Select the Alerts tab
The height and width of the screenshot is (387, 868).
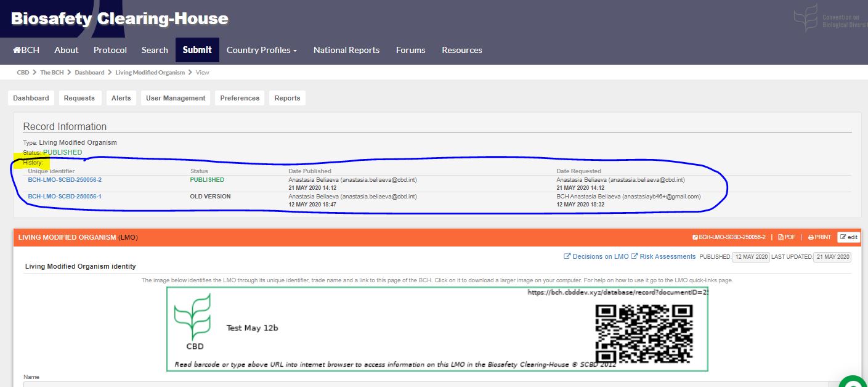(121, 98)
